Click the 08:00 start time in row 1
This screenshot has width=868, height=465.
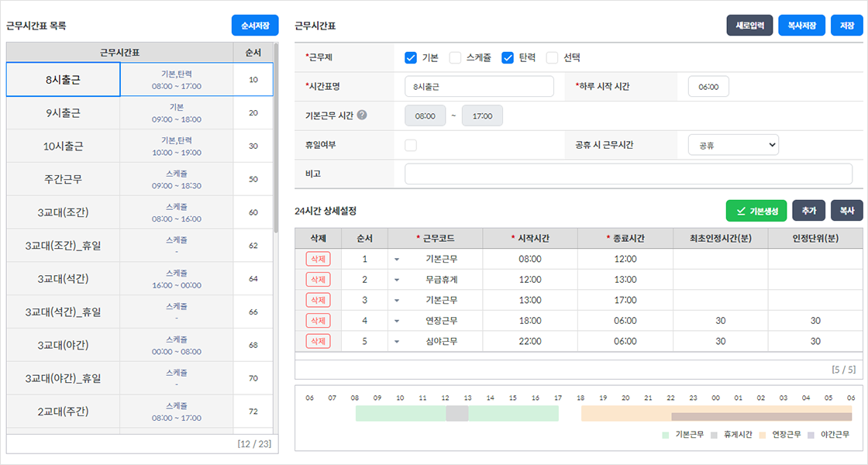(530, 259)
